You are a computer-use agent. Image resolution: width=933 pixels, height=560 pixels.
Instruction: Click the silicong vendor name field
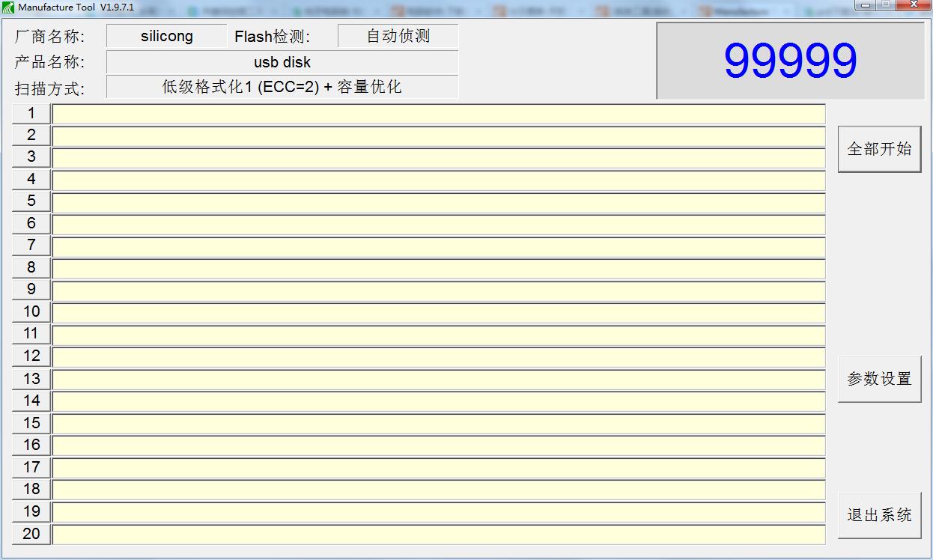tap(166, 36)
